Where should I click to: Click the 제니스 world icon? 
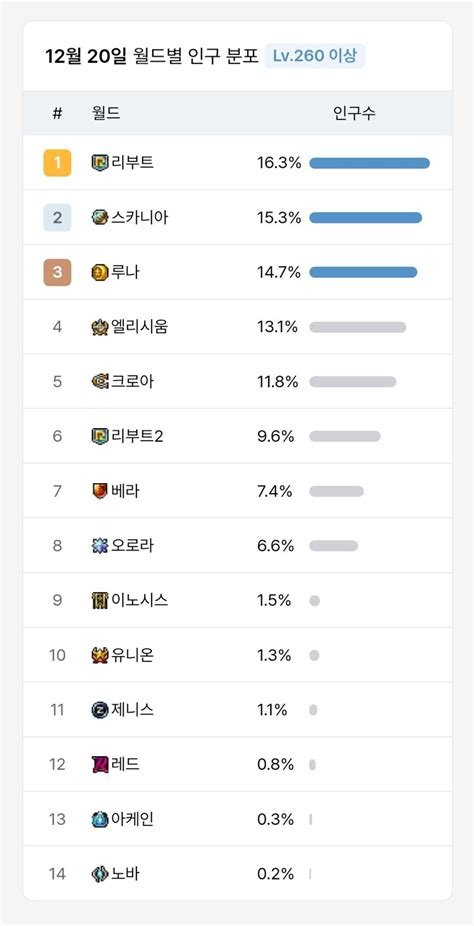pyautogui.click(x=100, y=710)
